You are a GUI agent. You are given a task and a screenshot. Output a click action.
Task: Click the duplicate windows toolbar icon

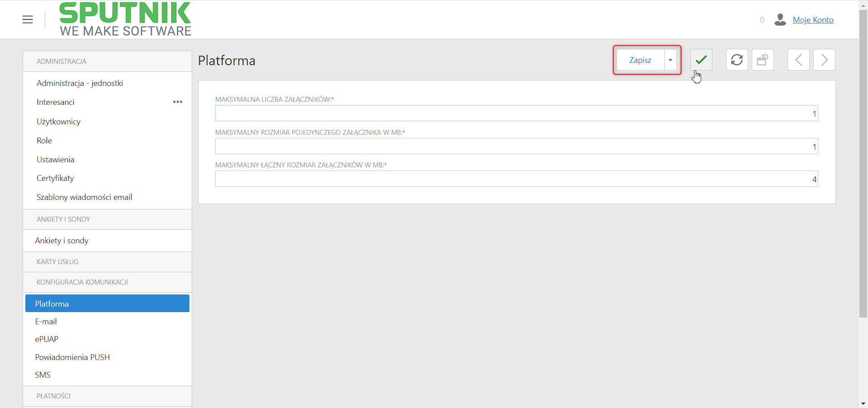[763, 60]
